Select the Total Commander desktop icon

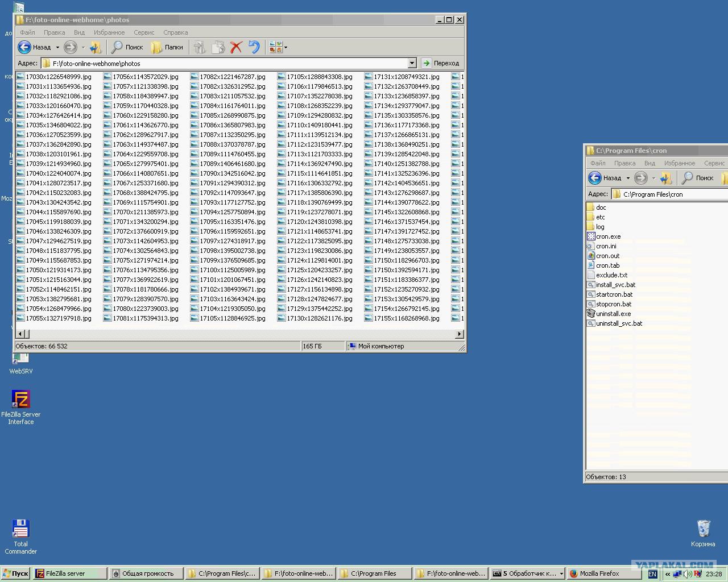(x=20, y=537)
